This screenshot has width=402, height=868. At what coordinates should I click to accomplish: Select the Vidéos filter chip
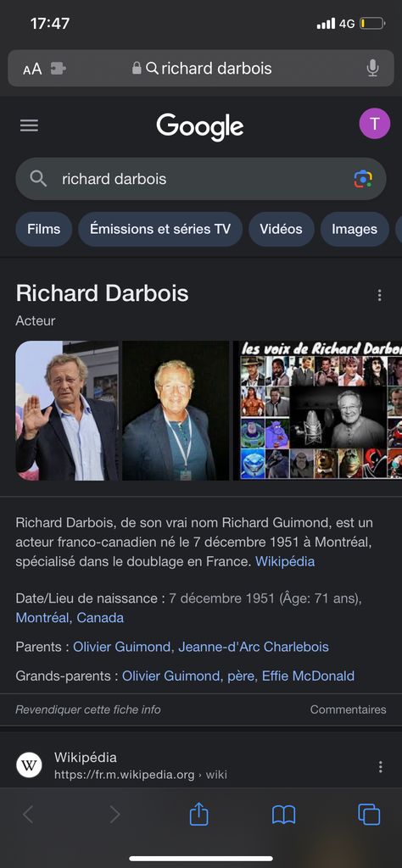(282, 229)
